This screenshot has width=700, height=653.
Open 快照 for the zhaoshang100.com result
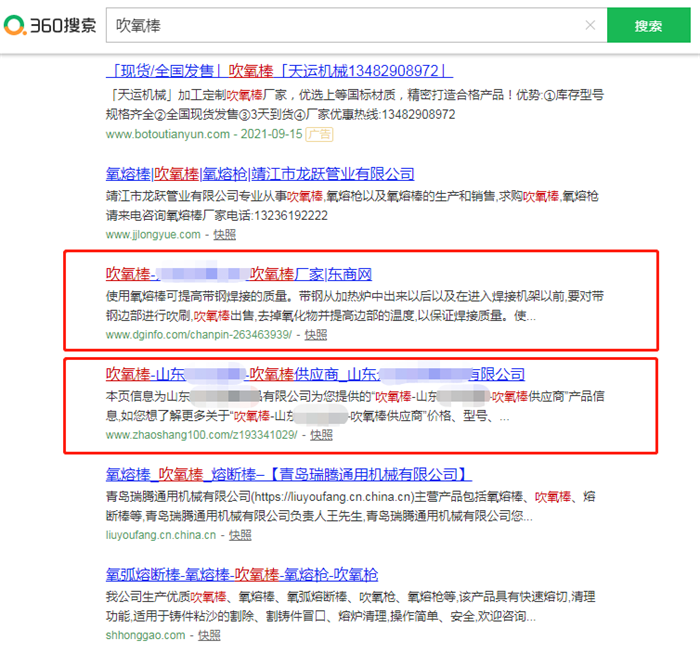[x=321, y=435]
